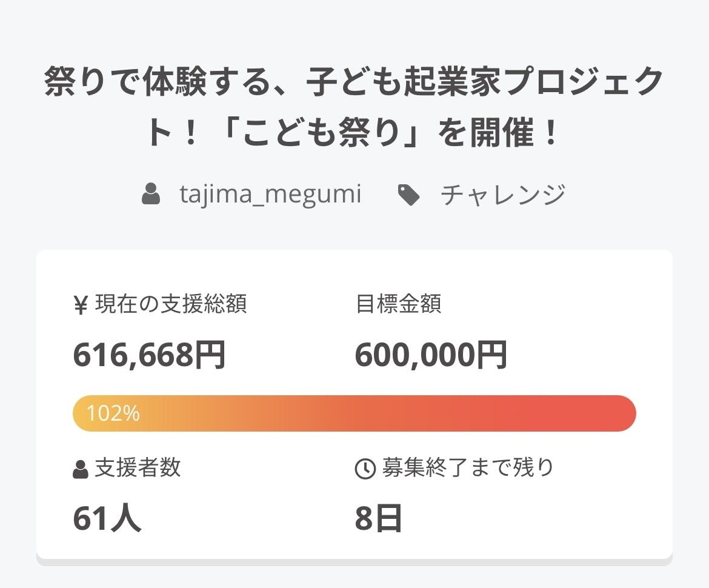Viewport: 709px width, 588px height.
Task: Click the yen icon beside 現在の支援総額
Action: pyautogui.click(x=81, y=305)
